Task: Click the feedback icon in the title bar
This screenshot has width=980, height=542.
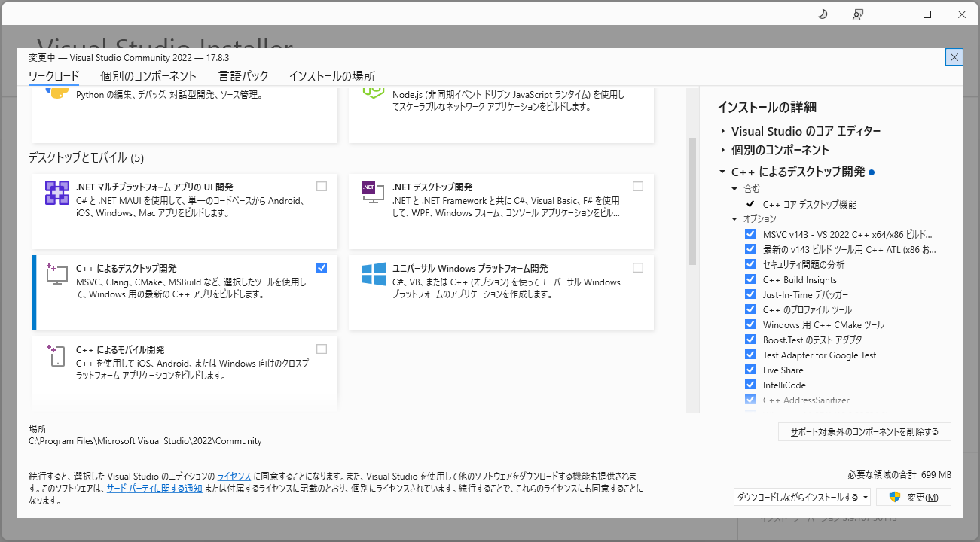Action: click(857, 14)
